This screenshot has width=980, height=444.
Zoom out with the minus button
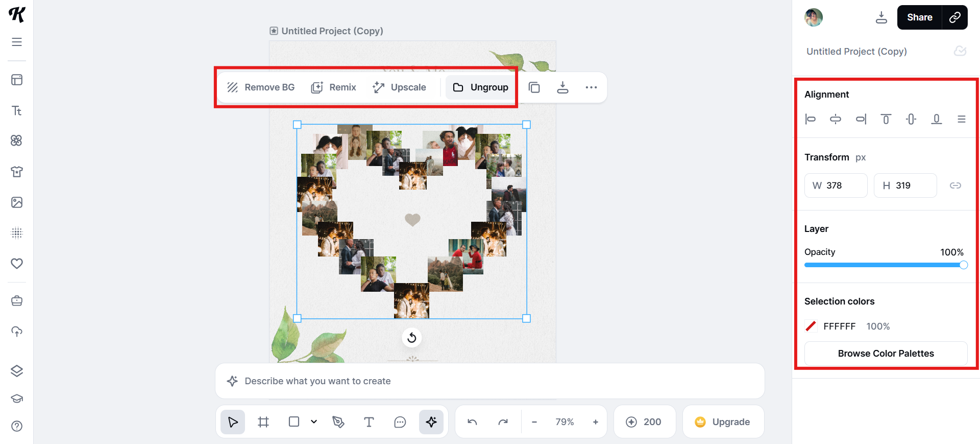pos(534,422)
